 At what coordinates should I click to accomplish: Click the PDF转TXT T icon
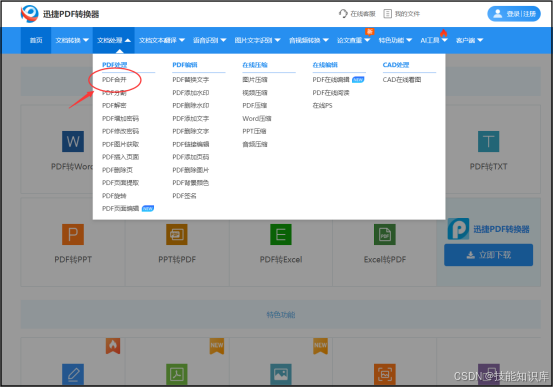click(488, 141)
